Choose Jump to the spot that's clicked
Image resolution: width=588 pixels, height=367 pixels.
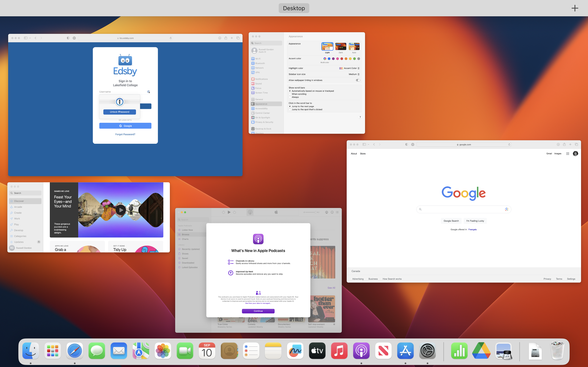click(290, 109)
